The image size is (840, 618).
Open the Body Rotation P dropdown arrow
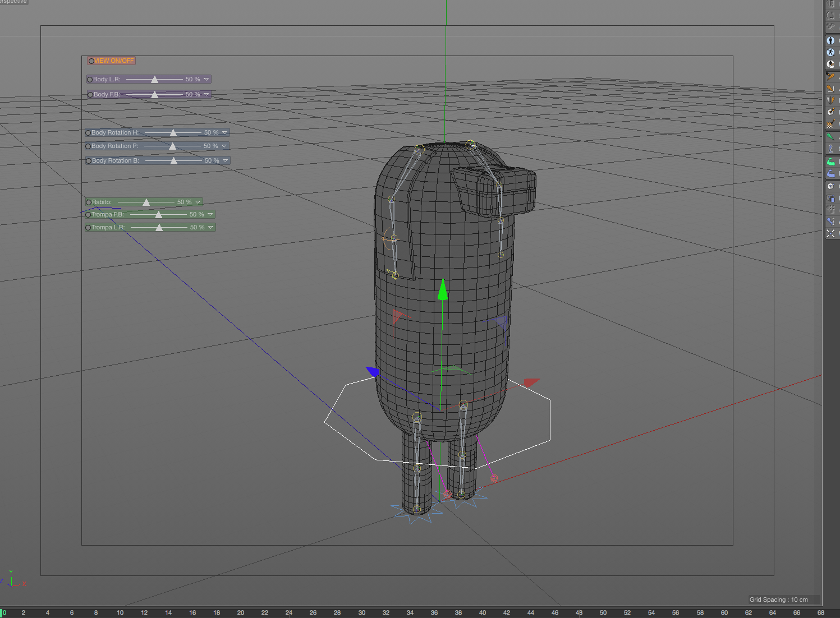pos(224,146)
